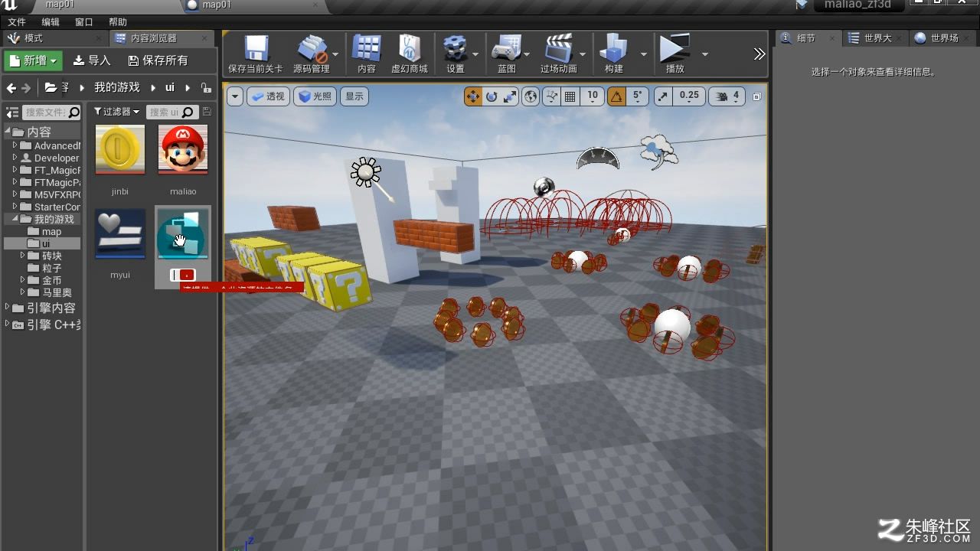
Task: Expand the 马里奥 folder
Action: tap(22, 292)
